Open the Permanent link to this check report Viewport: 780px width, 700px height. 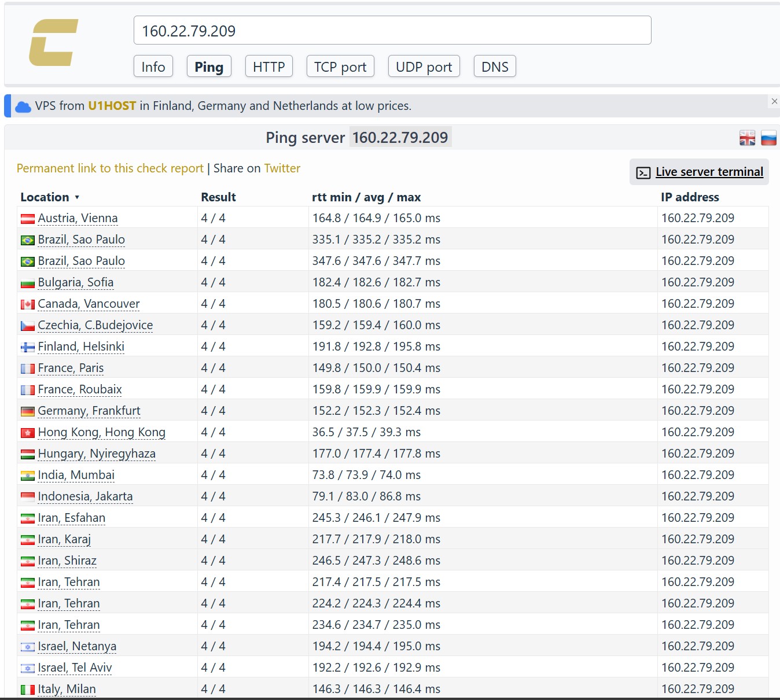tap(110, 168)
